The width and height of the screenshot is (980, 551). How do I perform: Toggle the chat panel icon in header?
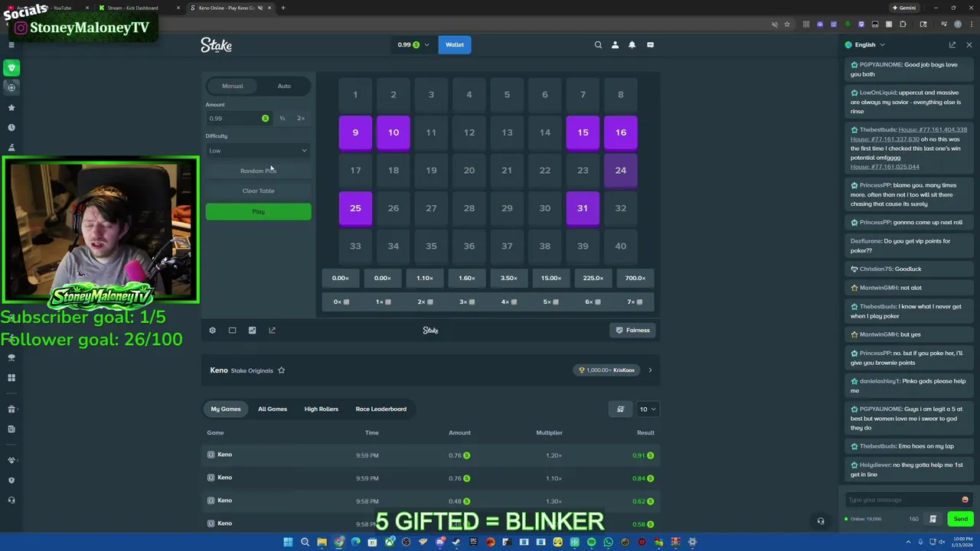650,45
